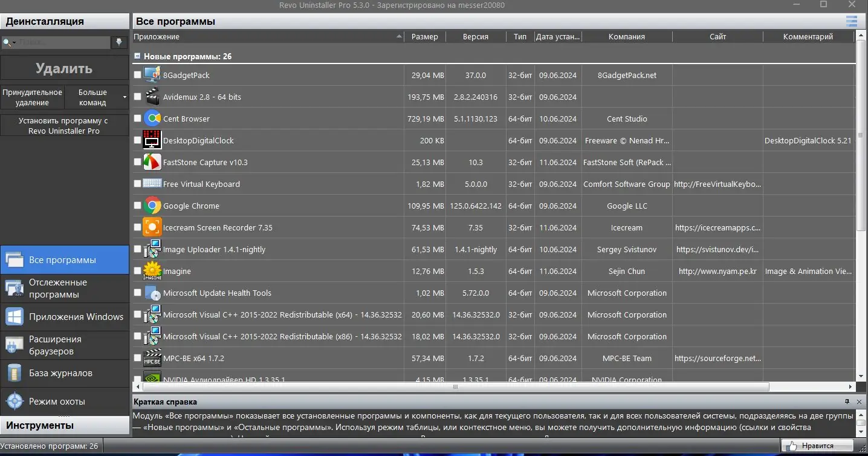Tick the Cent Browser checkbox
This screenshot has width=868, height=456.
point(137,119)
